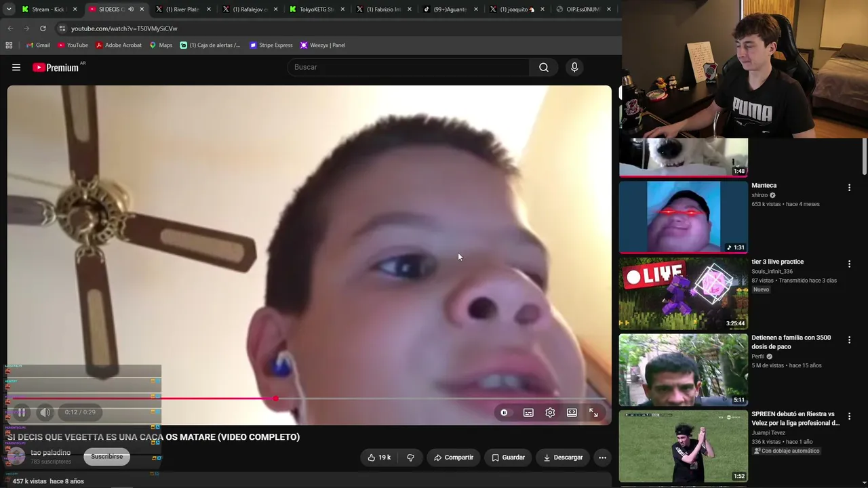Go forward with the browser forward arrow
Image resolution: width=868 pixels, height=488 pixels.
click(26, 28)
